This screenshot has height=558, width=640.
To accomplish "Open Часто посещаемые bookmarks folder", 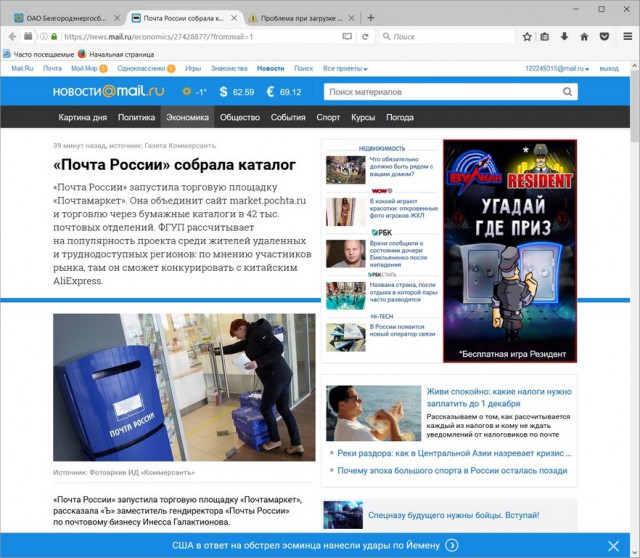I will click(x=39, y=54).
